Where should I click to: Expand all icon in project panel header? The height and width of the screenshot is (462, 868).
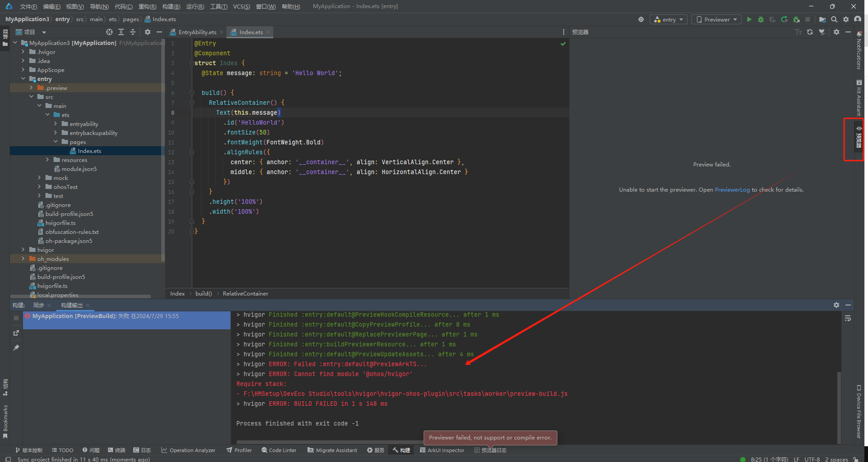tap(121, 32)
